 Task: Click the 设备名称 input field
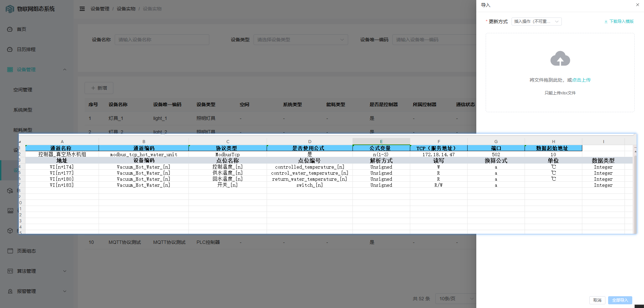(x=162, y=40)
